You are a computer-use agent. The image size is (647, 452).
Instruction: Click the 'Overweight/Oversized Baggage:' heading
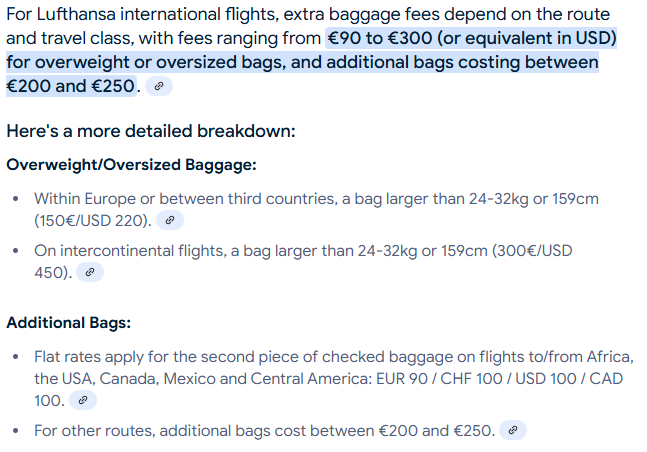132,165
